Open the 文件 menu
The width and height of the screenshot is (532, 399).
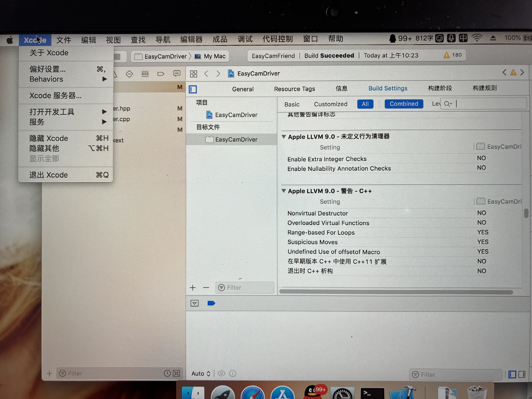pos(63,40)
